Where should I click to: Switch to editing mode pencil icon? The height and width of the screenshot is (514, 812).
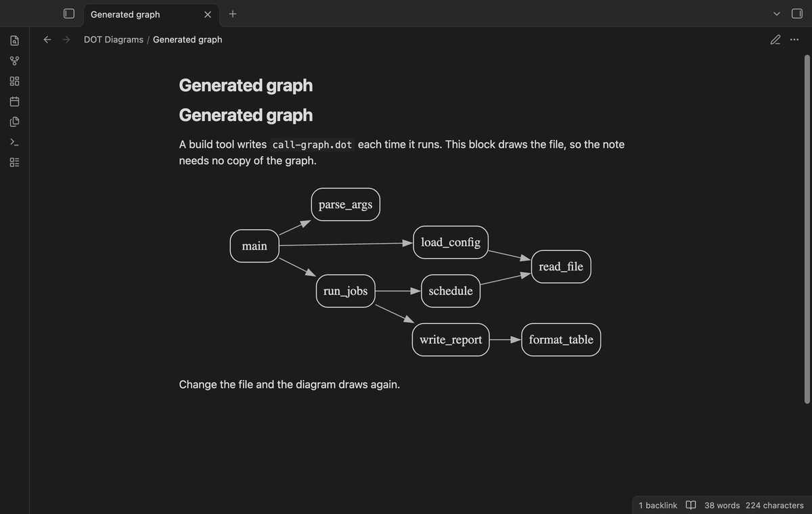(x=775, y=39)
